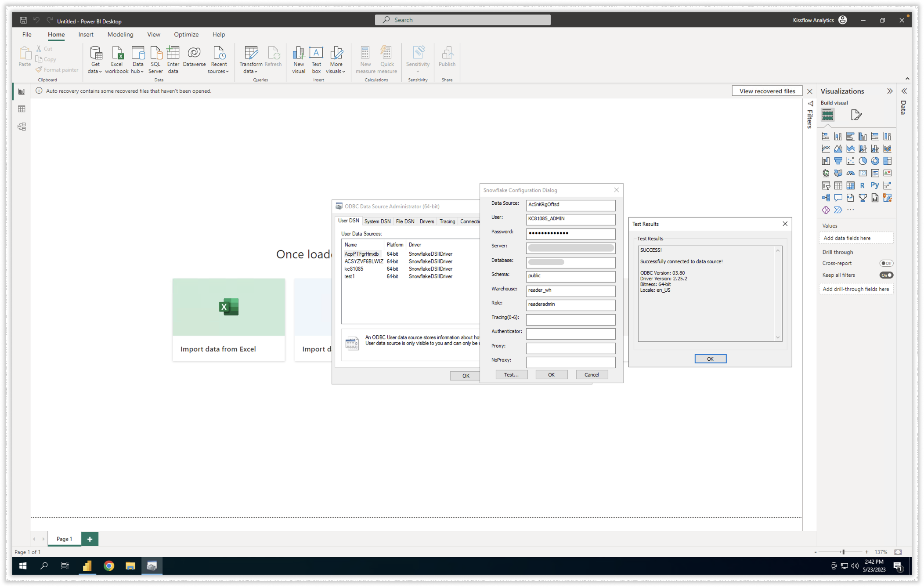The width and height of the screenshot is (924, 587).
Task: Open the Optimize ribbon tab
Action: pos(186,34)
